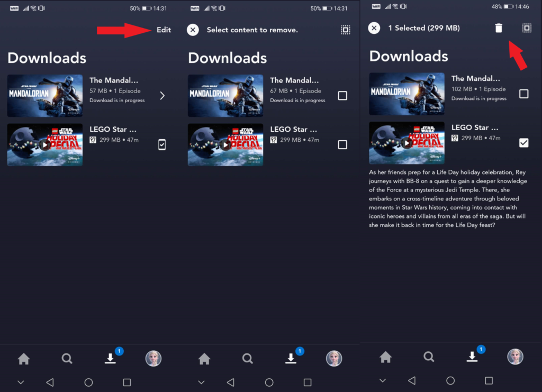Tap '67 MB • 1 Episode' text

(295, 91)
